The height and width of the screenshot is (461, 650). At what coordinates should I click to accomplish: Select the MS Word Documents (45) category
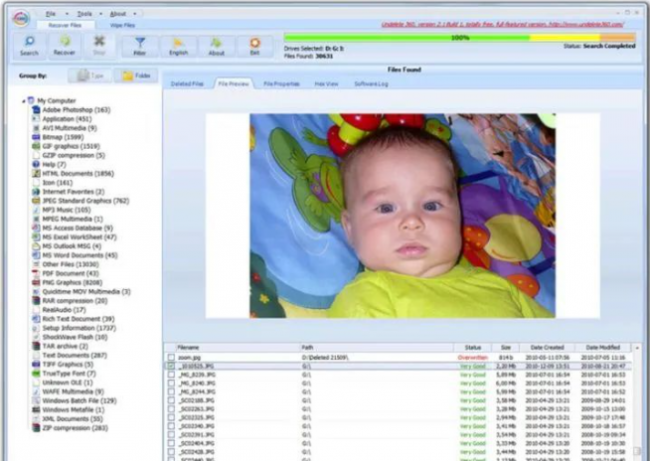click(75, 255)
